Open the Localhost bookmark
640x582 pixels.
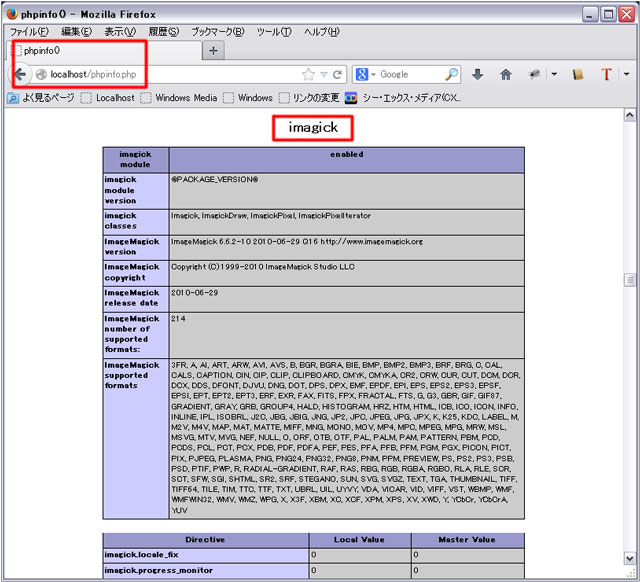[108, 98]
